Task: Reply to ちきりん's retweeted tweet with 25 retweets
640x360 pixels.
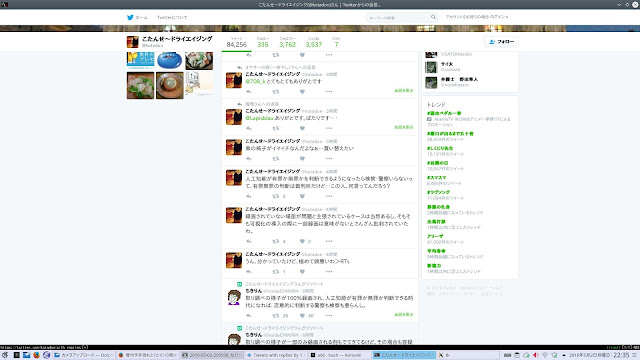Action: pos(249,316)
